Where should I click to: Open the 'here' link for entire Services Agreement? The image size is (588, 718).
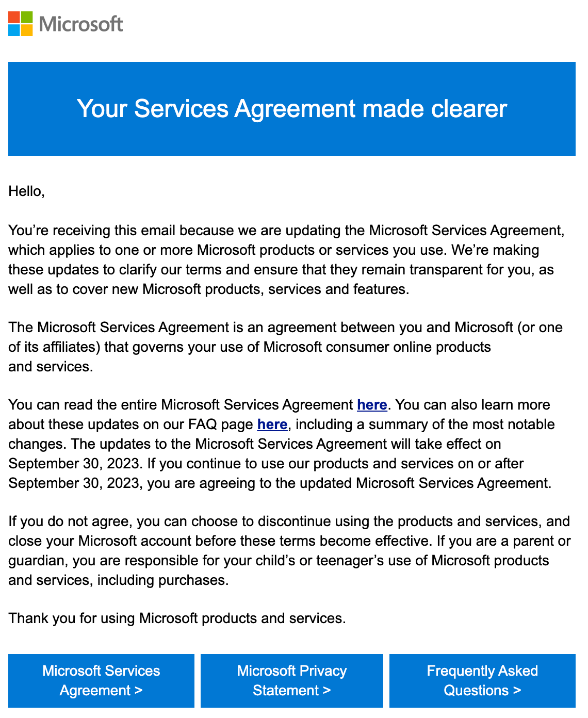pyautogui.click(x=372, y=405)
